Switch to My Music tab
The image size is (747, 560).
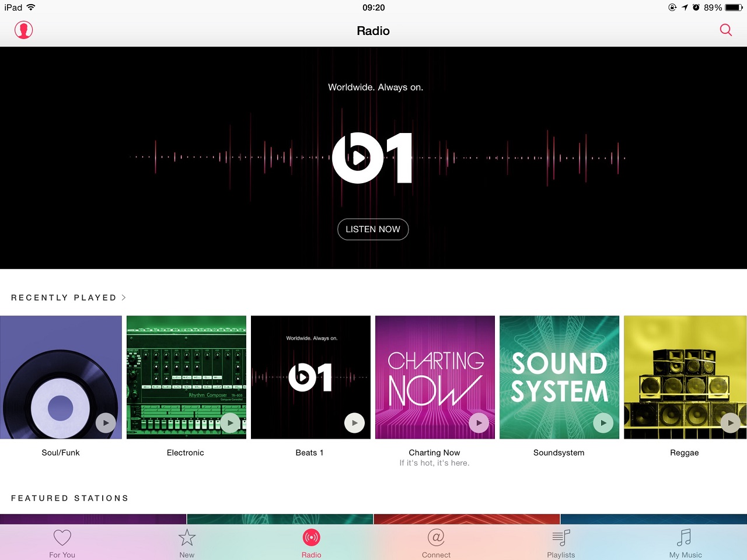pos(685,543)
